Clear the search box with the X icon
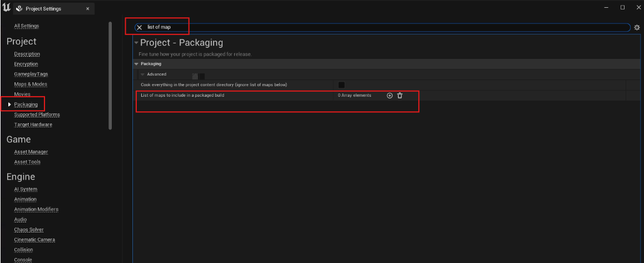Screen dimensions: 644x263 [x=140, y=27]
